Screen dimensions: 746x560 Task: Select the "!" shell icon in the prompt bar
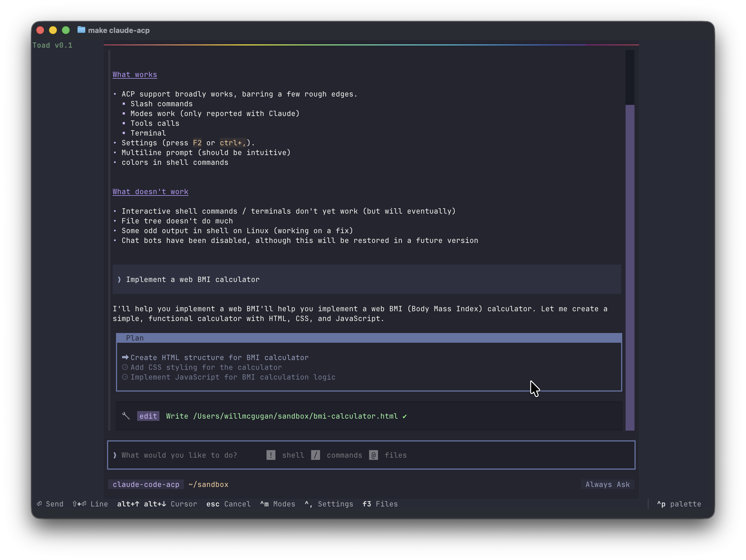coord(271,455)
